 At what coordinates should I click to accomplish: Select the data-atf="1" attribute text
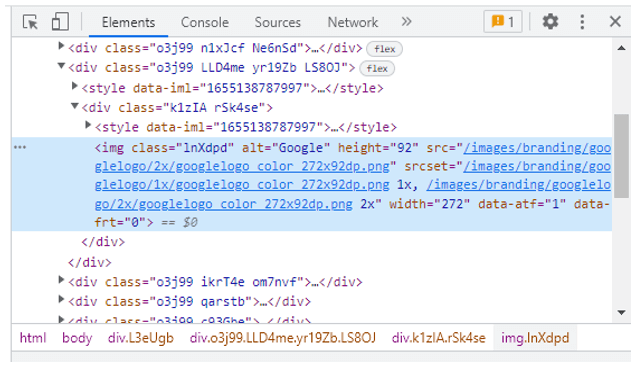(x=522, y=204)
